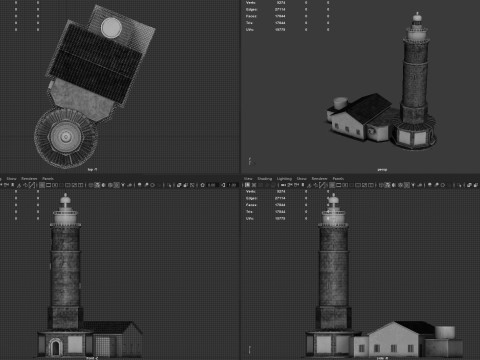The height and width of the screenshot is (360, 480).
Task: Click the 'persp' camera label
Action: coord(382,170)
